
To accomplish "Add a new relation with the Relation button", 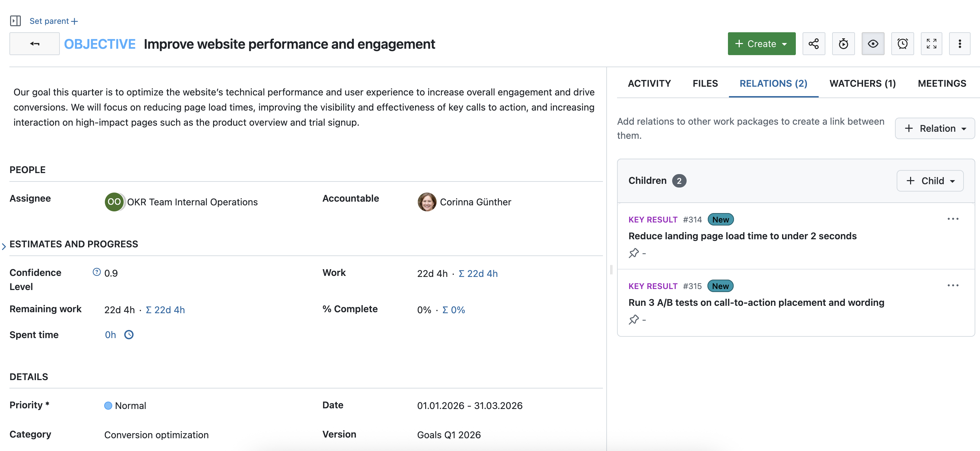I will coord(935,128).
